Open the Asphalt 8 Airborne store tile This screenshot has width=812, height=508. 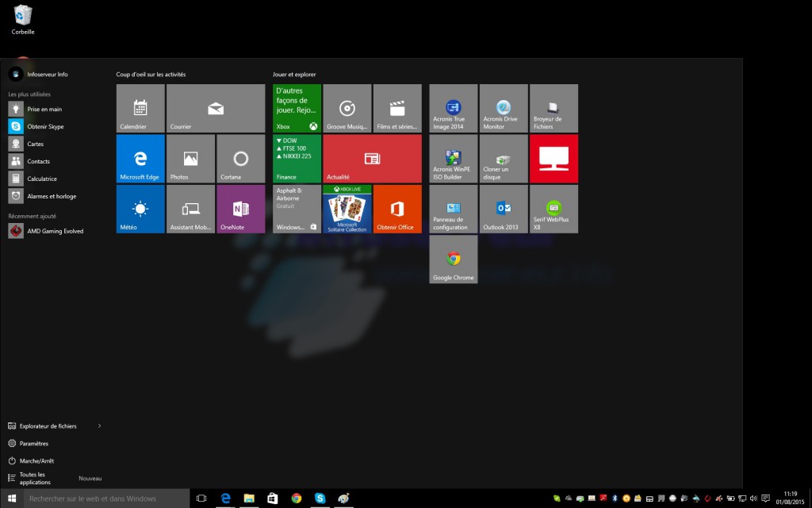pos(297,209)
